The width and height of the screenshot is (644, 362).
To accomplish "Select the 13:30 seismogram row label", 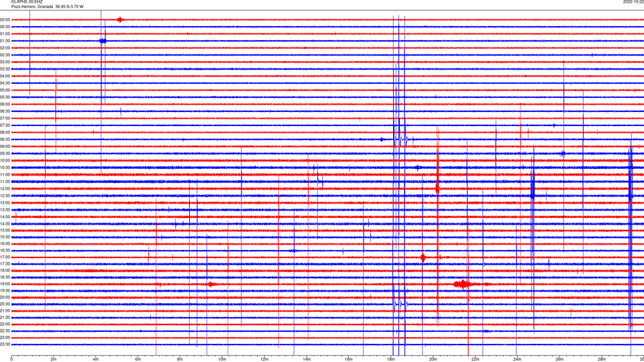I will coord(5,210).
